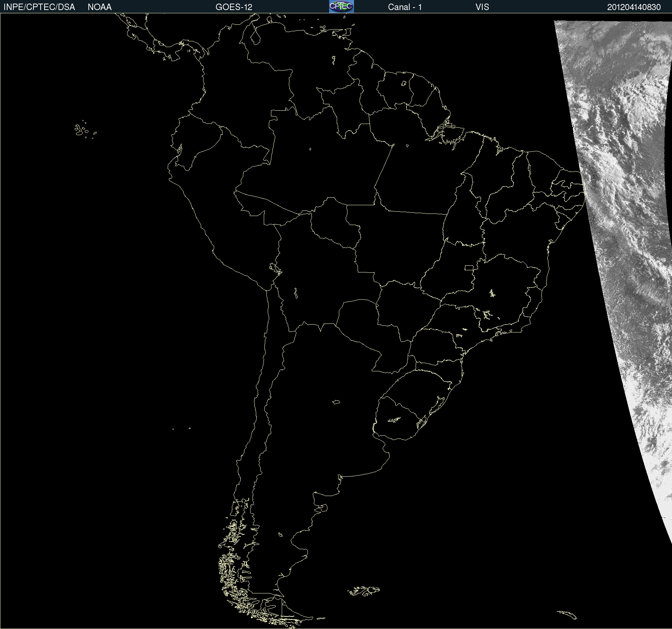The image size is (672, 629).
Task: Click the VIS channel label
Action: click(482, 7)
